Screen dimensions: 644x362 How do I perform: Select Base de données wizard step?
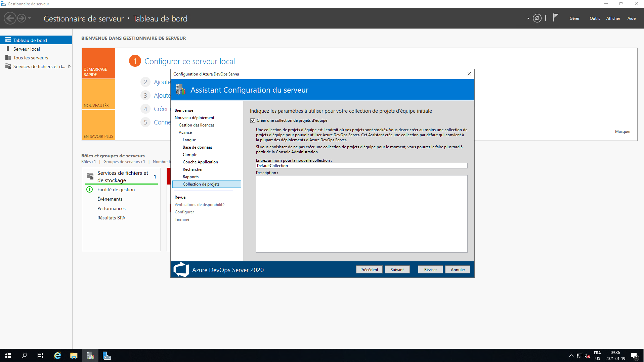coord(198,147)
